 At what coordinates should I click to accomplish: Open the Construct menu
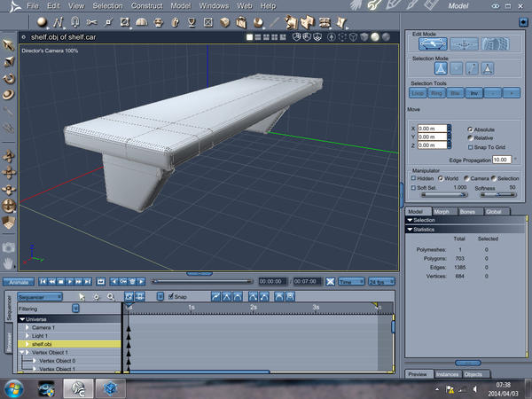pyautogui.click(x=146, y=6)
